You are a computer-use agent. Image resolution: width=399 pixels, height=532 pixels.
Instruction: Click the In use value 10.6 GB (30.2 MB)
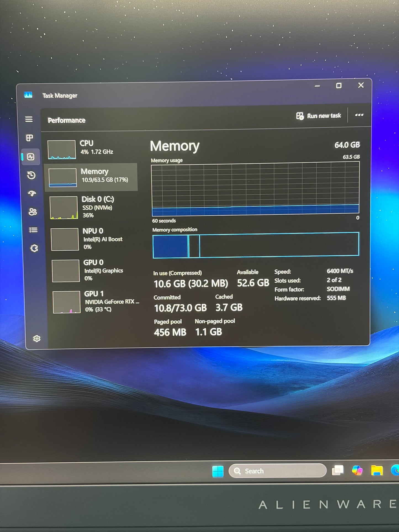(x=191, y=284)
